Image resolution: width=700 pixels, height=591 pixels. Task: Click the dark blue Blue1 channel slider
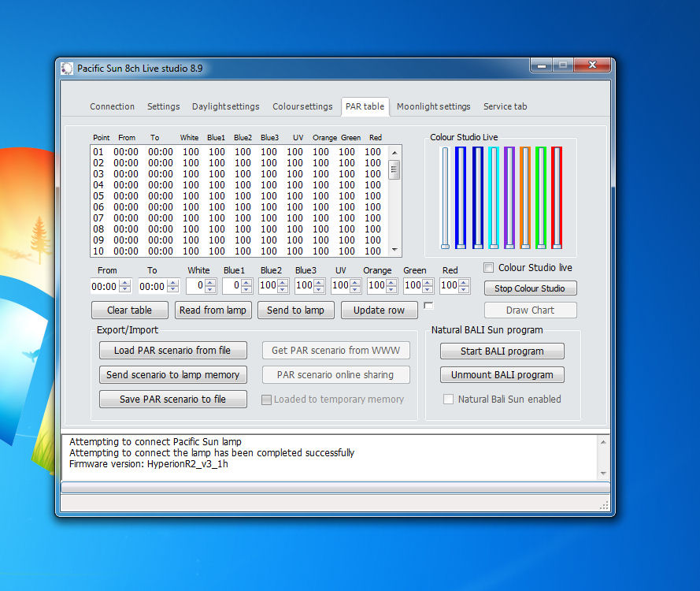coord(461,198)
